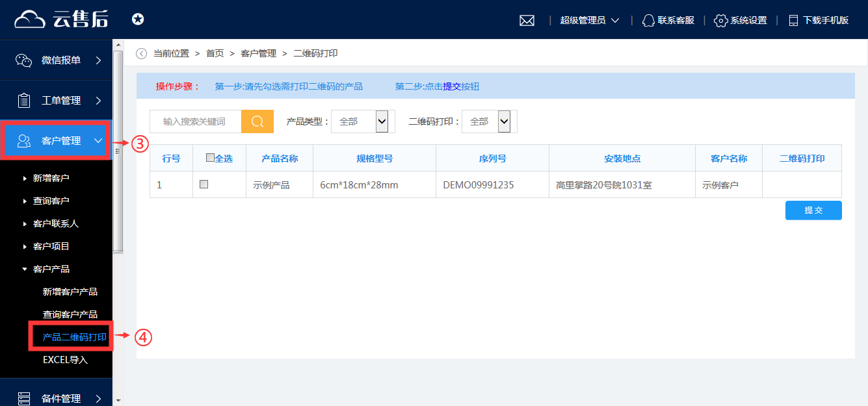Open 新增客户 in sidebar
The width and height of the screenshot is (868, 406).
click(51, 178)
